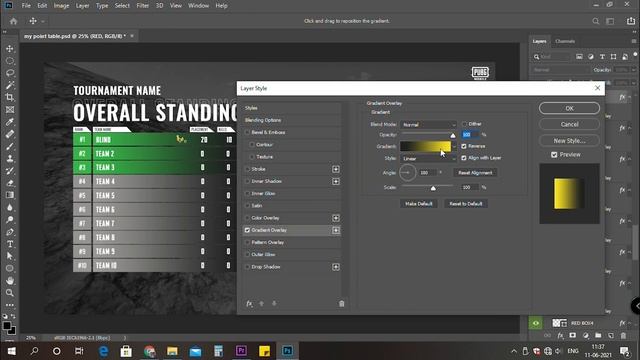Click the Reset Alignment button

(475, 173)
